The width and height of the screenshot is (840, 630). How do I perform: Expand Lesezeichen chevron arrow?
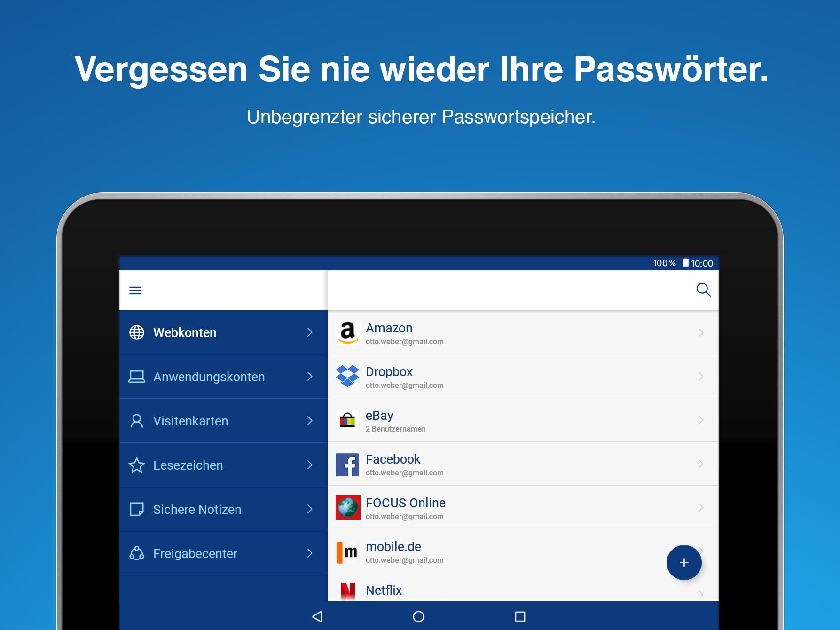pos(310,465)
